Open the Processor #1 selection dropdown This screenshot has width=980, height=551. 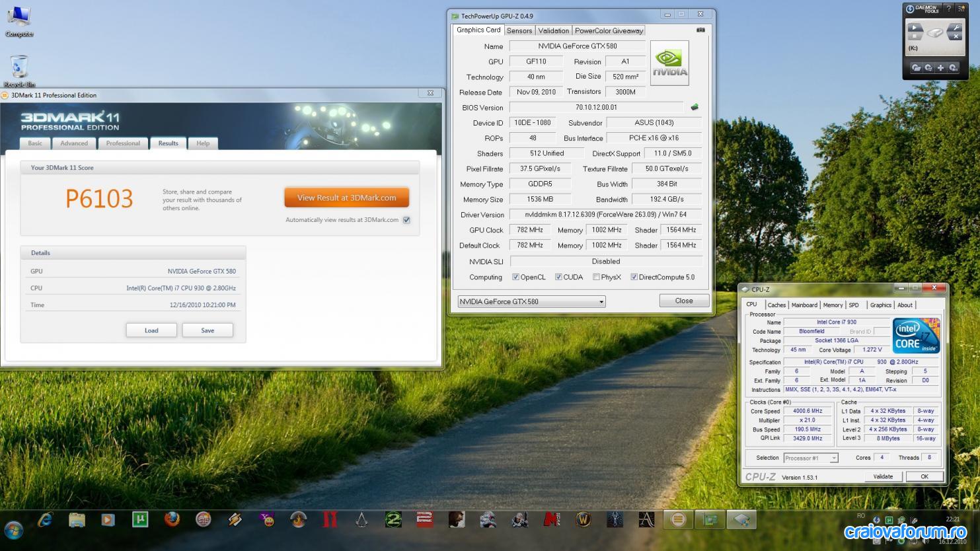[811, 458]
